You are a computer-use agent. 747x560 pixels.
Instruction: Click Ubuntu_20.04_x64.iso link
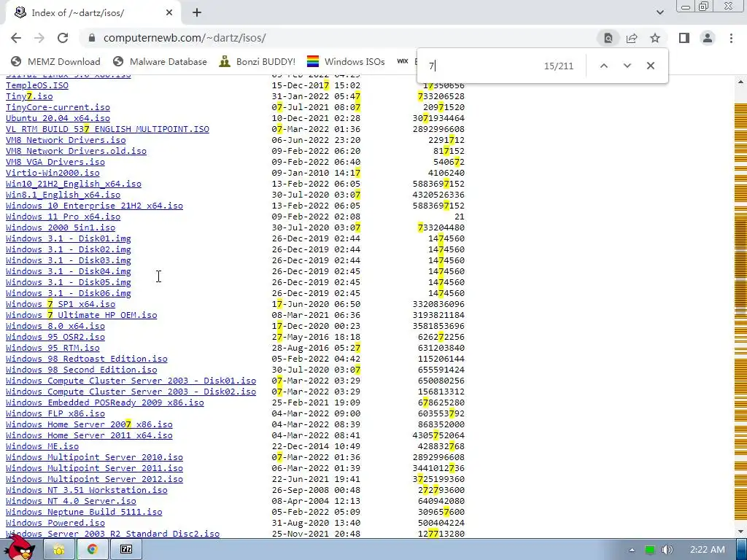[58, 119]
